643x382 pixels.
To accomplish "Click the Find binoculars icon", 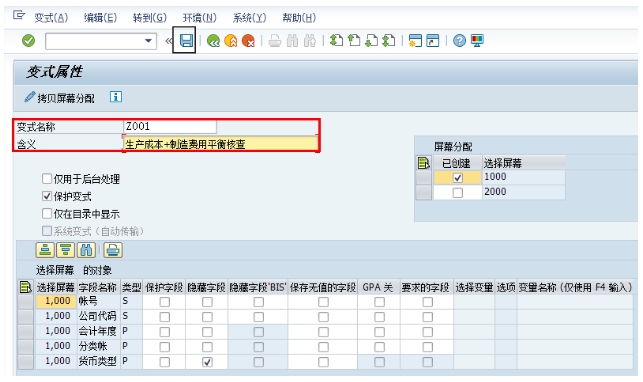I will pyautogui.click(x=292, y=41).
